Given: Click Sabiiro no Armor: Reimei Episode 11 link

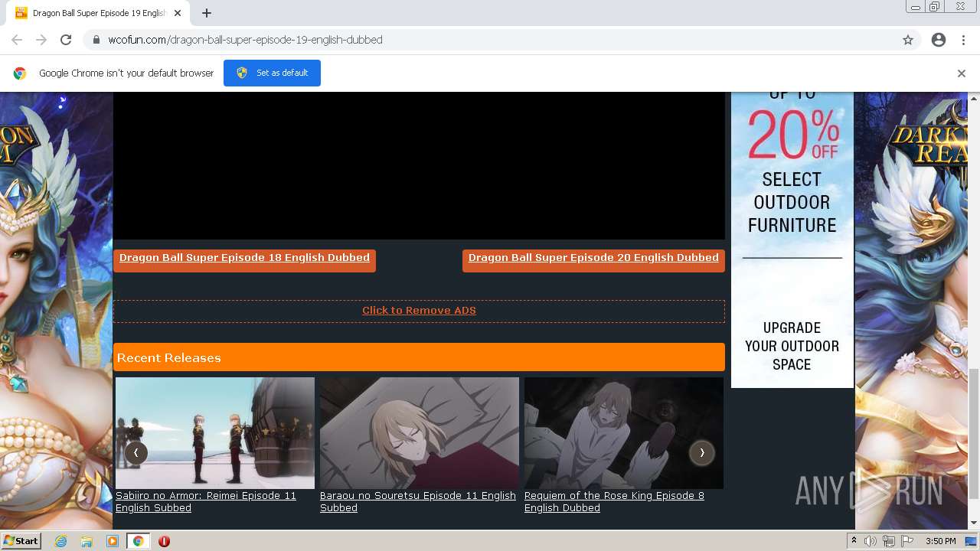Looking at the screenshot, I should 206,501.
